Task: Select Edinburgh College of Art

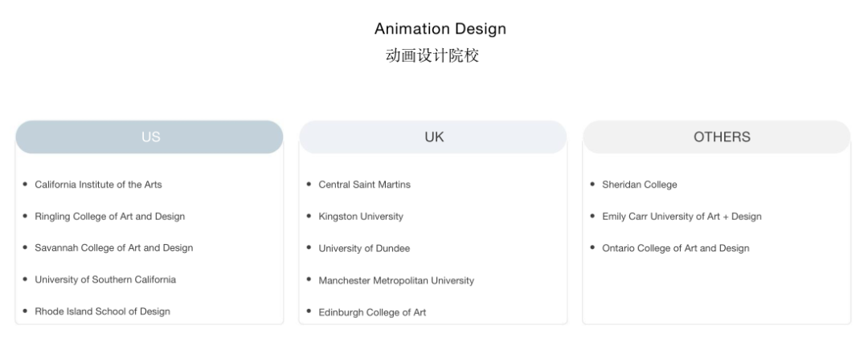Action: (x=372, y=312)
